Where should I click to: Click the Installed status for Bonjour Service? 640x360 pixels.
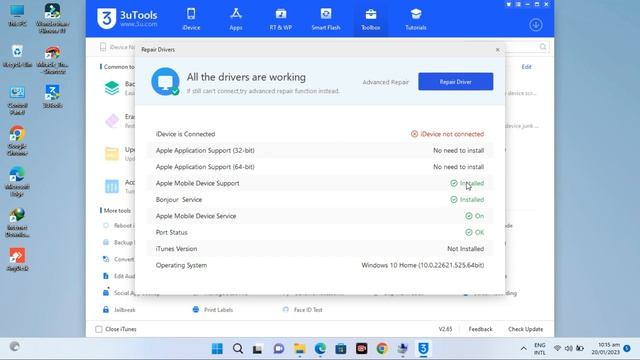[x=467, y=199]
